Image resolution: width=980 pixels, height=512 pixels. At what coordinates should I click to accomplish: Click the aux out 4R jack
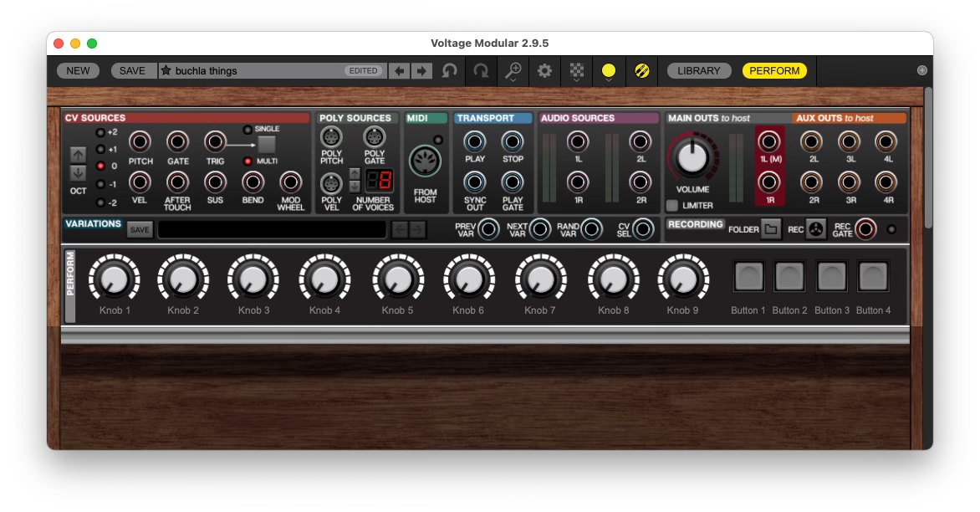[x=886, y=182]
